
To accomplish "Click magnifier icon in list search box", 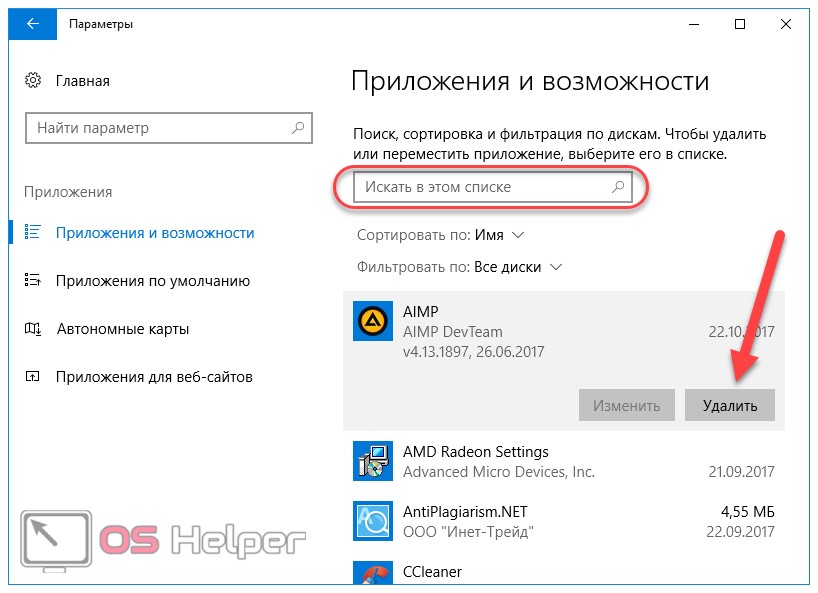I will (x=617, y=186).
